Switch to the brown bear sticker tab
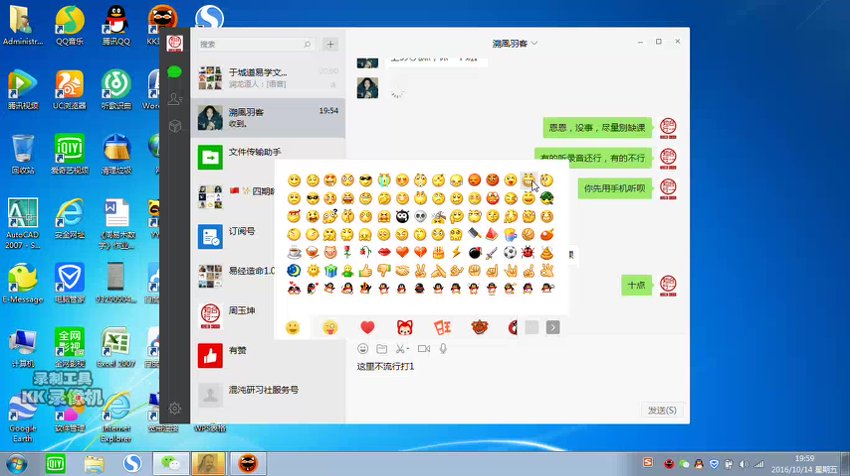Viewport: 850px width, 476px height. (479, 327)
